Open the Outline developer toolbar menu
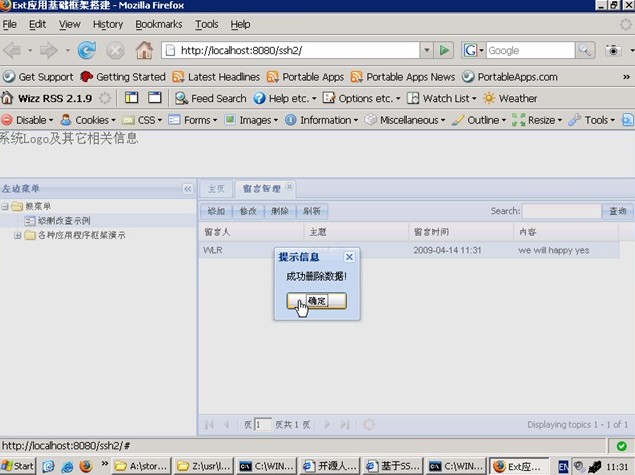 (x=479, y=120)
